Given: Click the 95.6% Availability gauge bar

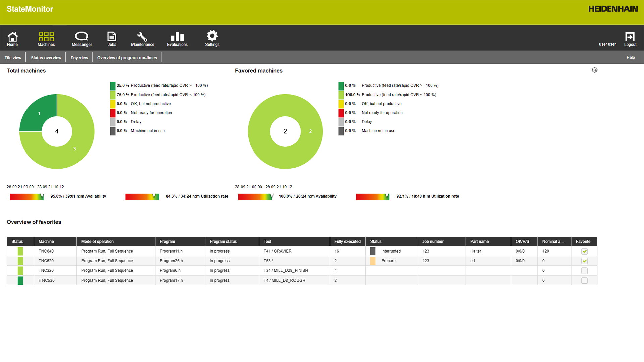Looking at the screenshot, I should tap(27, 197).
